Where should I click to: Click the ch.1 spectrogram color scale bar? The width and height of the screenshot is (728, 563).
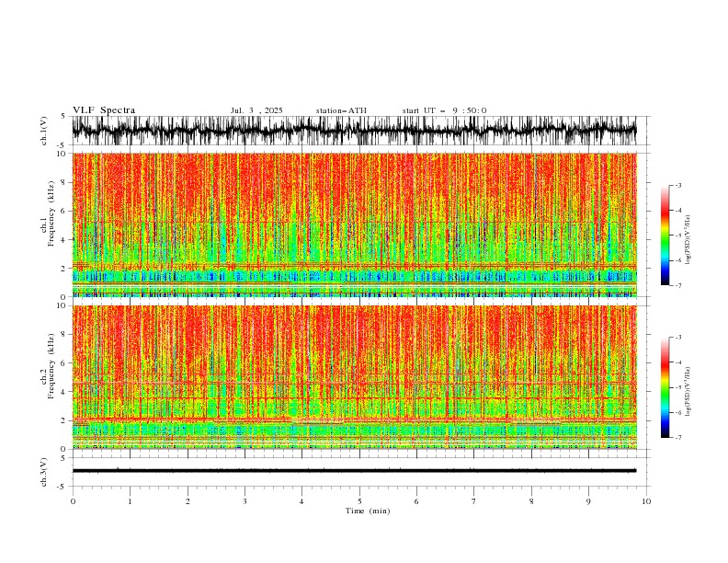point(665,236)
